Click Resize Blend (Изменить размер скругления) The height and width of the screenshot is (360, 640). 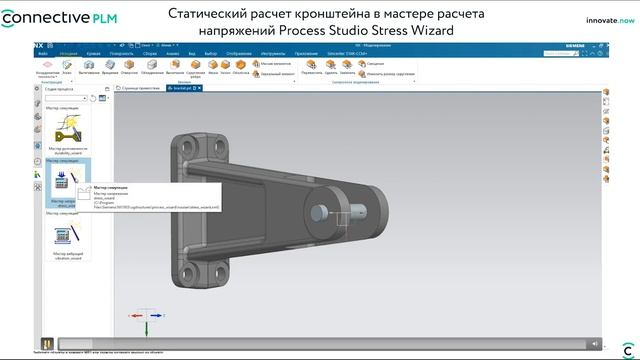[386, 74]
